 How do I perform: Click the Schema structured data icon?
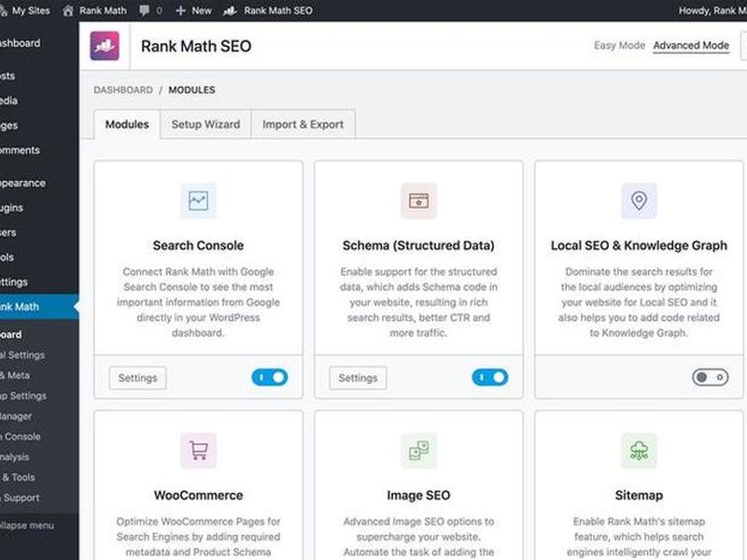pos(418,201)
